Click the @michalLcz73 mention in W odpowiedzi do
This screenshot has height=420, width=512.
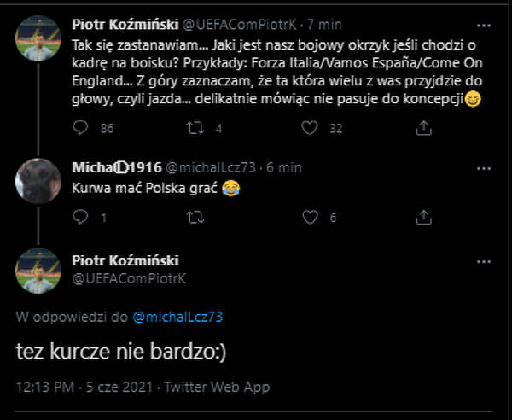[178, 317]
